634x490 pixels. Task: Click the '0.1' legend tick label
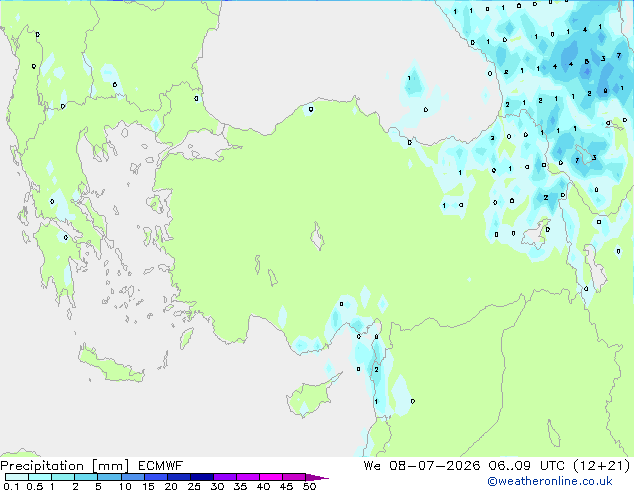[x=11, y=486]
